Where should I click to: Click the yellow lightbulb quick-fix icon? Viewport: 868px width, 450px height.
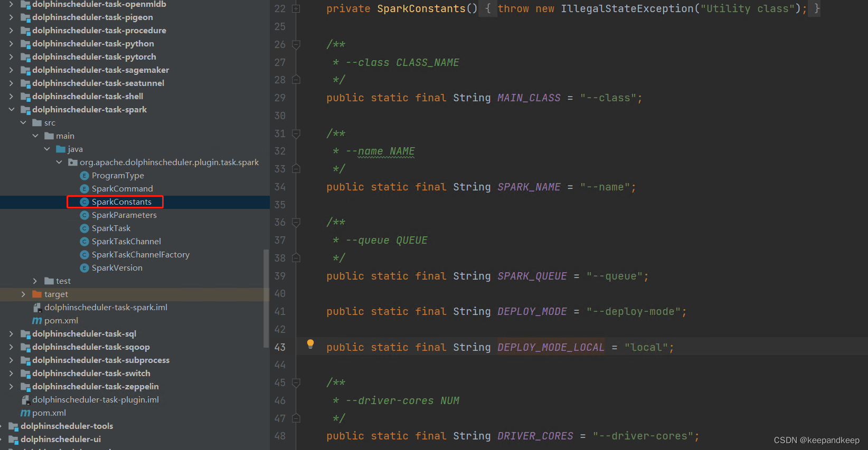coord(310,344)
